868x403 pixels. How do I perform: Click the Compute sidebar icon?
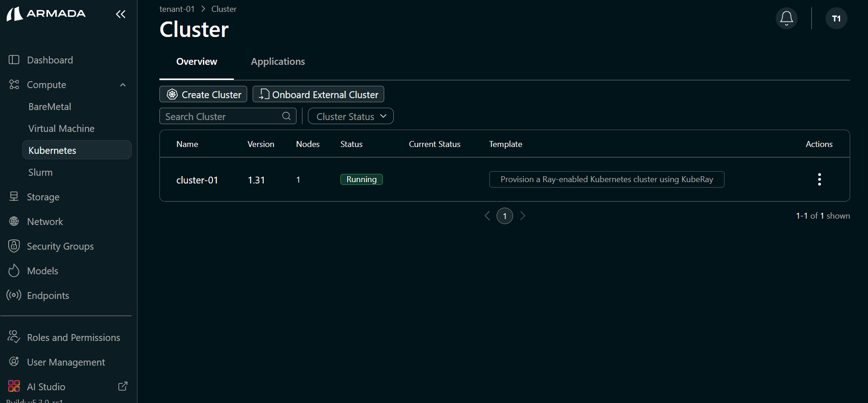click(14, 84)
